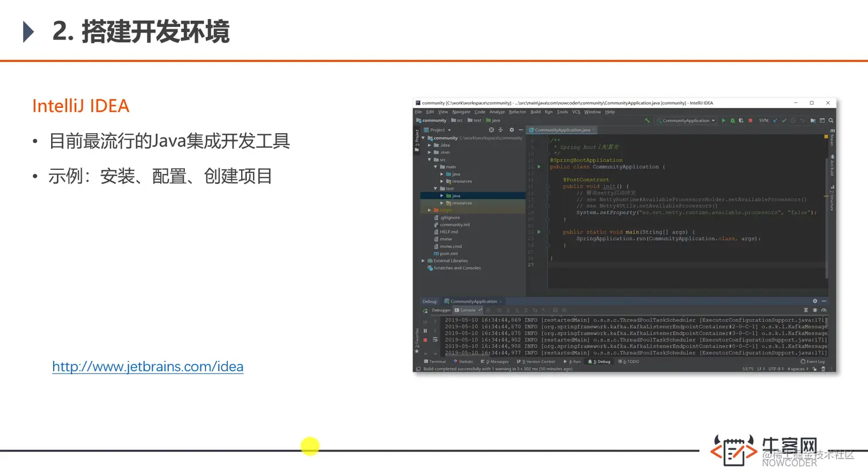Image resolution: width=868 pixels, height=474 pixels.
Task: Select .gitignore in project tree
Action: (447, 217)
